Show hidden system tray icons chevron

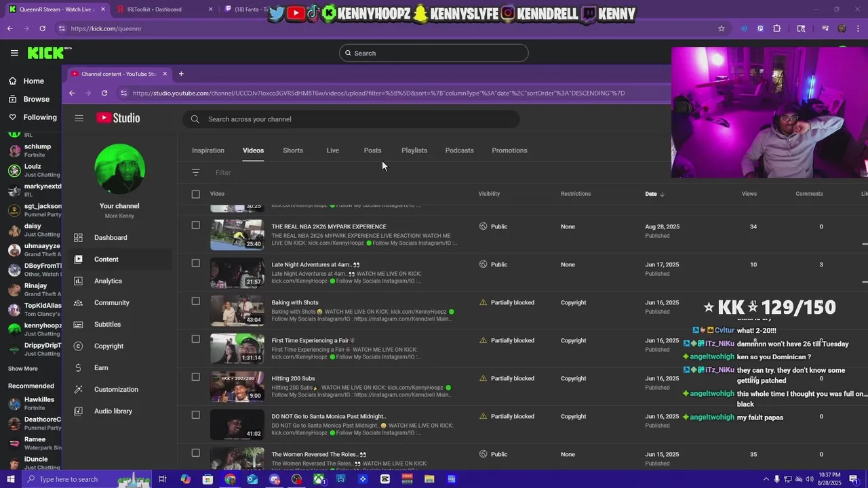[x=766, y=479]
